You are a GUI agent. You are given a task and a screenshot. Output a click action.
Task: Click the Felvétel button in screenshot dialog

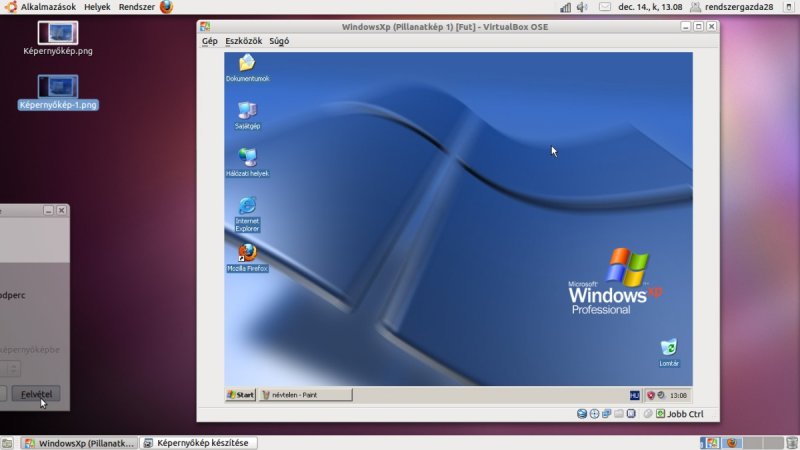pos(36,394)
